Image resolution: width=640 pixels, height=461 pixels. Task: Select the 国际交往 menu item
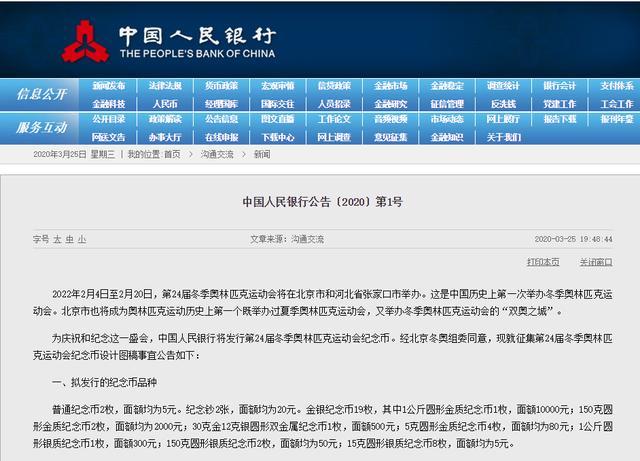tap(278, 104)
